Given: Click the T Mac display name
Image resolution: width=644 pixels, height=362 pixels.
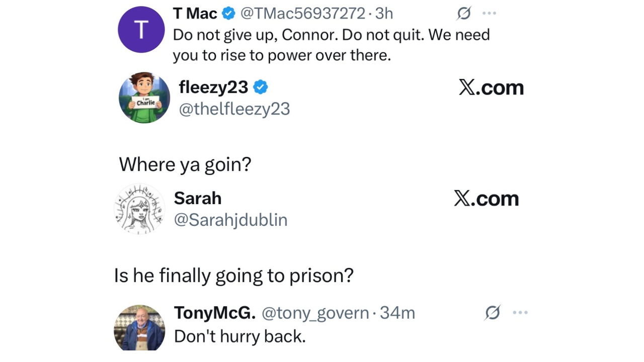Looking at the screenshot, I should tap(195, 14).
